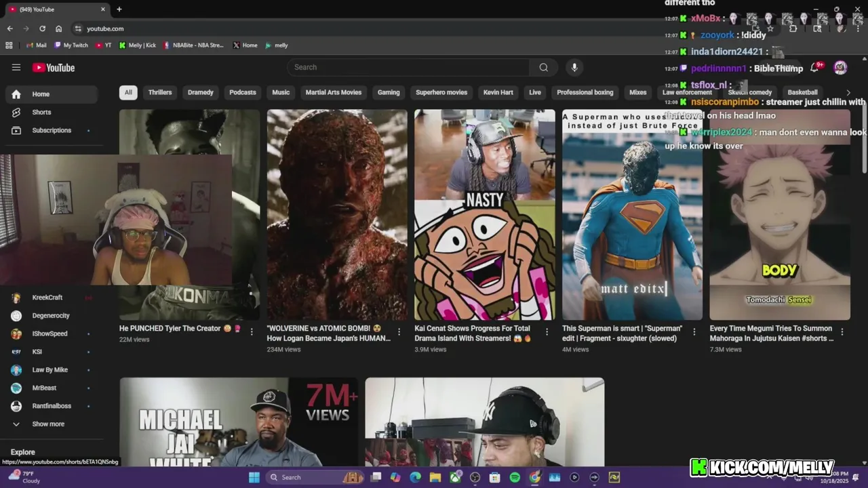Activate voice search microphone
This screenshot has width=868, height=488.
[574, 67]
